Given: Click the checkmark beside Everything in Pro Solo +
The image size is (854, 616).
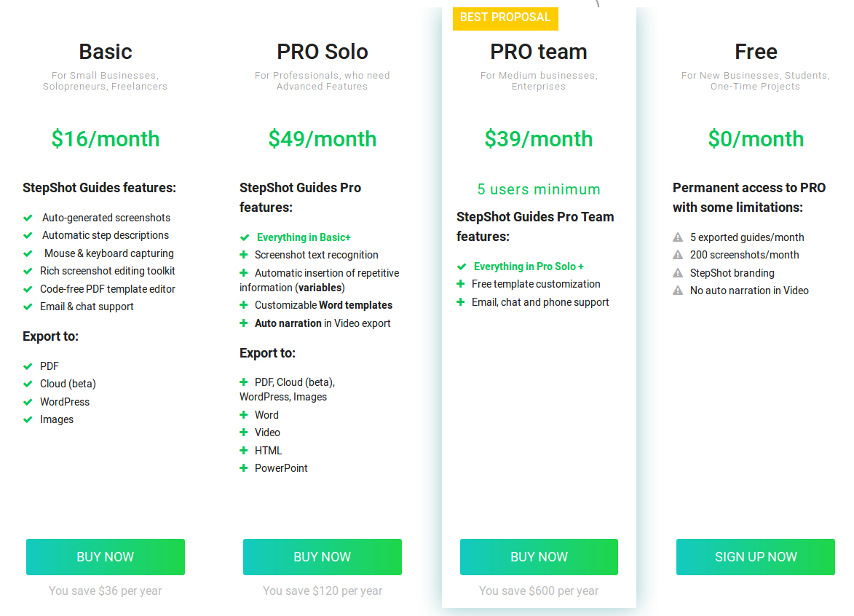Looking at the screenshot, I should point(461,266).
